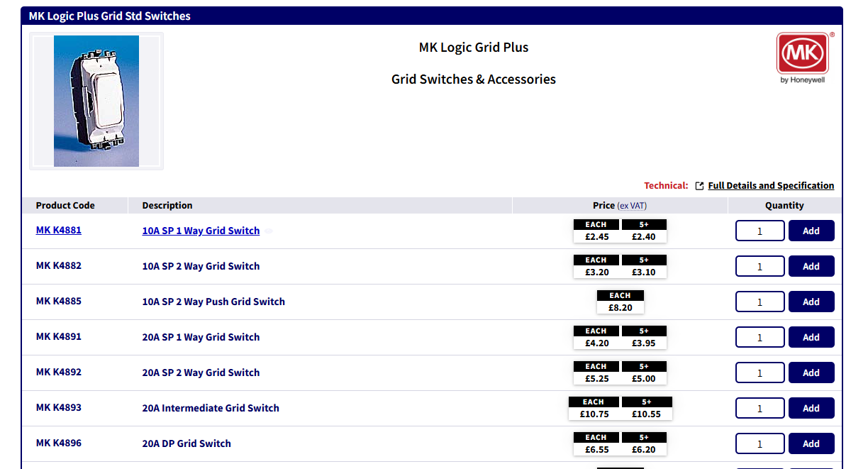The image size is (868, 469).
Task: Click quantity field for MK K4885
Action: (759, 302)
